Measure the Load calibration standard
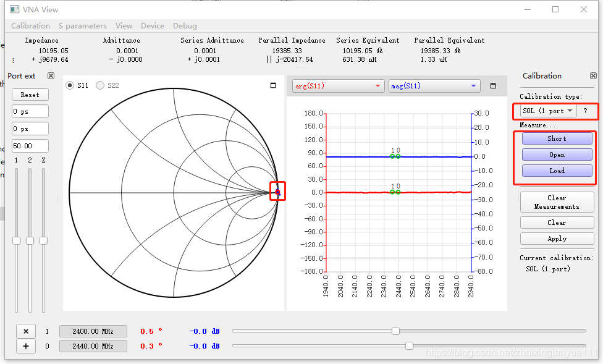603x364 pixels. pos(557,171)
